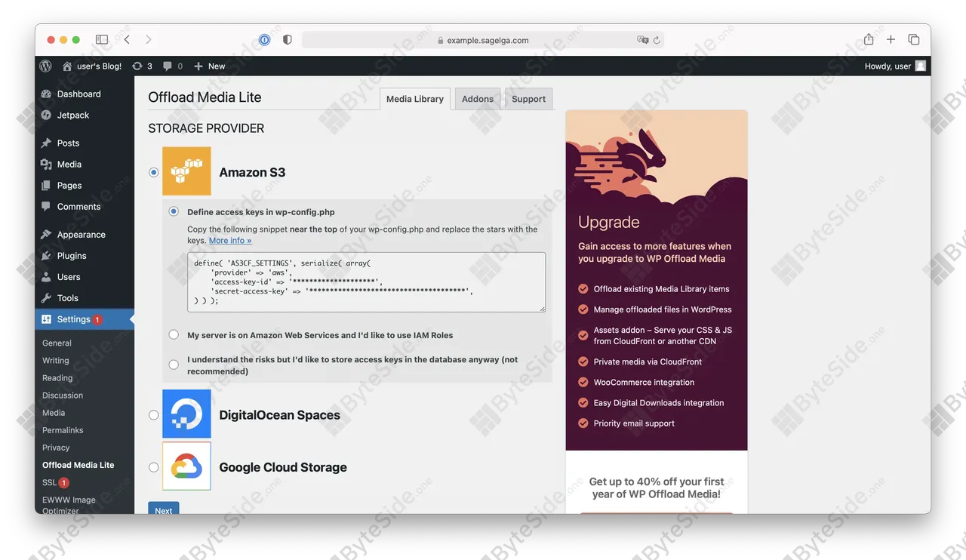
Task: Go to Posts in the sidebar
Action: 68,143
